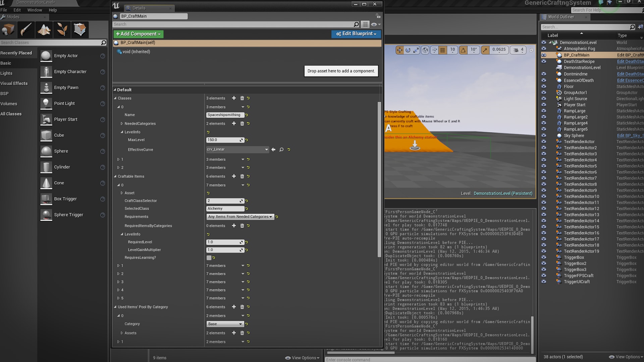644x362 pixels.
Task: Select translate tool in viewport toolbar
Action: pyautogui.click(x=399, y=50)
